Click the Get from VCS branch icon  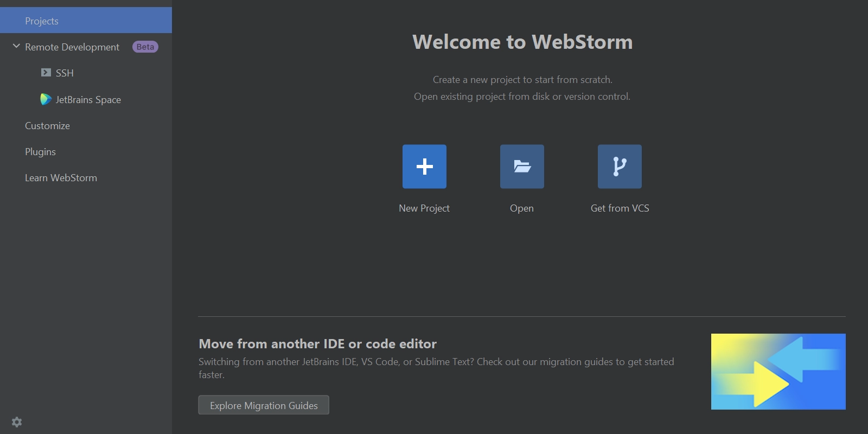(x=620, y=167)
